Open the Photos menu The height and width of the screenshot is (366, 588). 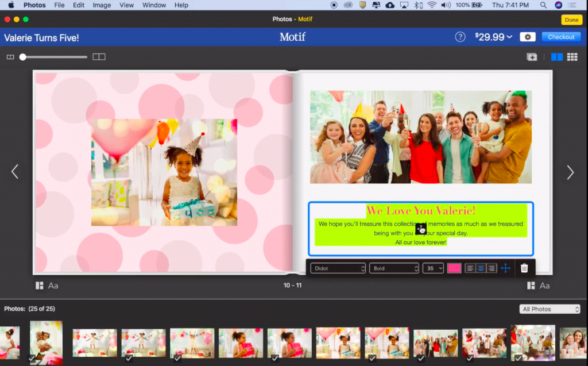coord(34,5)
